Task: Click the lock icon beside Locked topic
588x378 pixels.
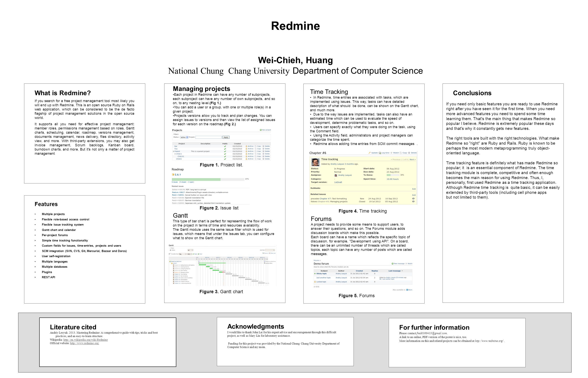Action: (x=315, y=282)
